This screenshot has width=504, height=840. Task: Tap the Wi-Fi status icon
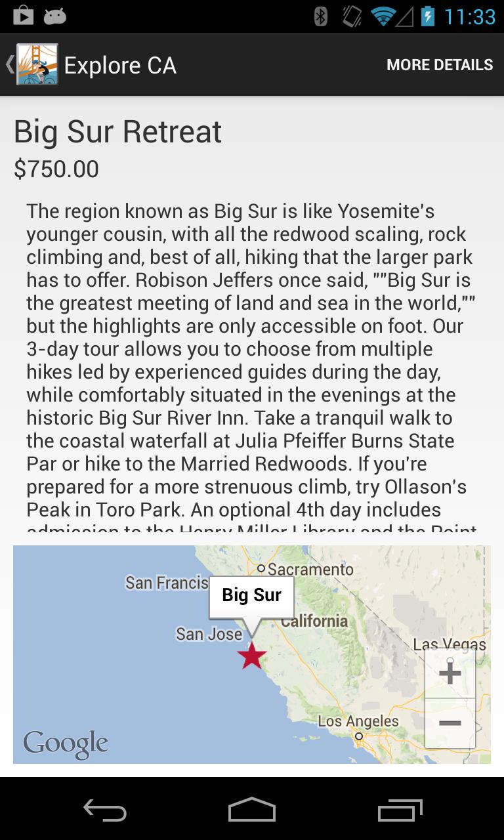[x=383, y=16]
